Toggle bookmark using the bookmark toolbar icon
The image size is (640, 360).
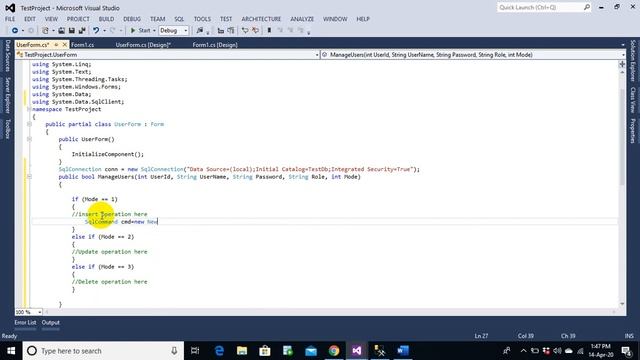tap(269, 31)
